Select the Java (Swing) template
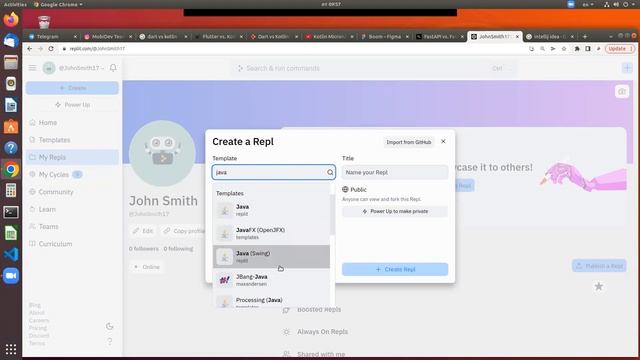Viewport: 640px width, 360px height. point(271,257)
